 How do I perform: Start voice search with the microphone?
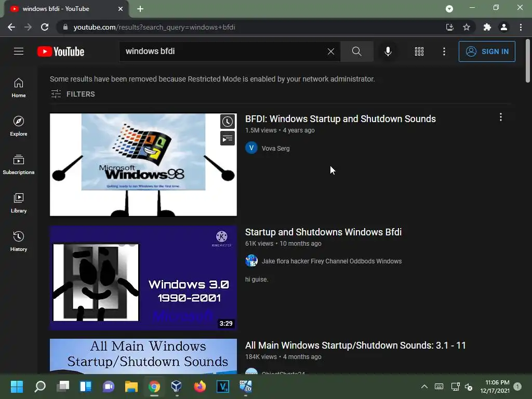pos(388,51)
